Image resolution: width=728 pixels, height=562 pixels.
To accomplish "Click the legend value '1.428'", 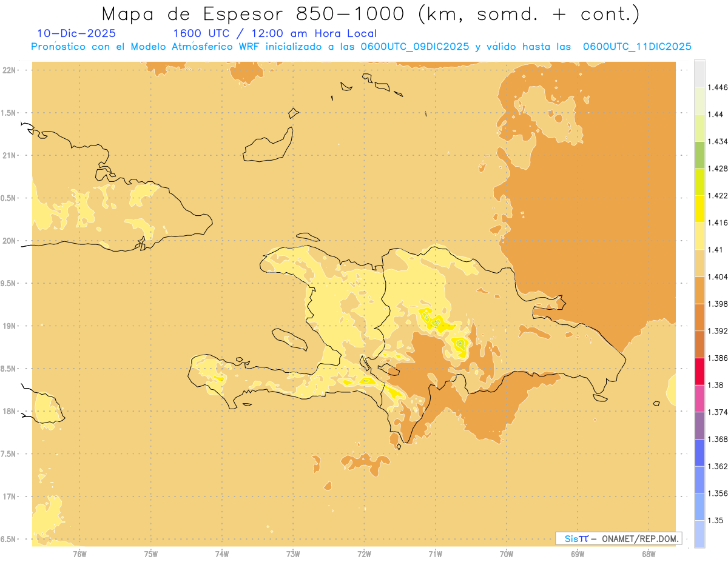I will click(x=718, y=169).
